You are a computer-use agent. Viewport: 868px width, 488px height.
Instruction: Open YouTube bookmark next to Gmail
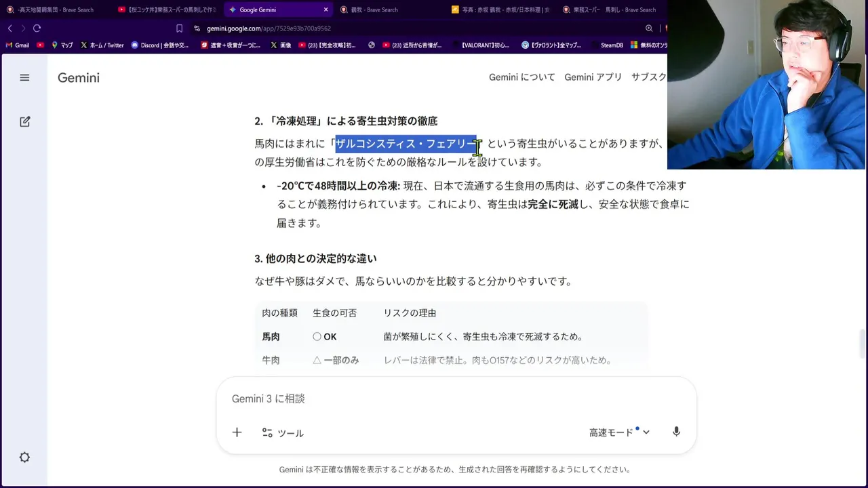[x=41, y=45]
